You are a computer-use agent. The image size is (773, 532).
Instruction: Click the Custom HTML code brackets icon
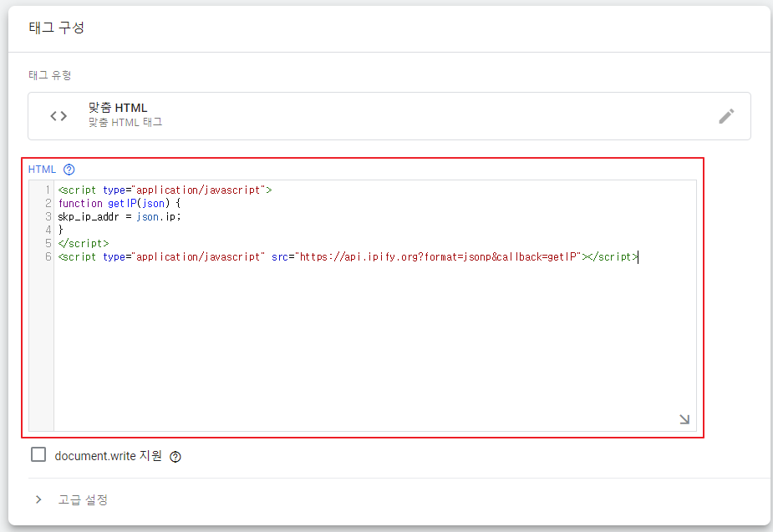58,116
